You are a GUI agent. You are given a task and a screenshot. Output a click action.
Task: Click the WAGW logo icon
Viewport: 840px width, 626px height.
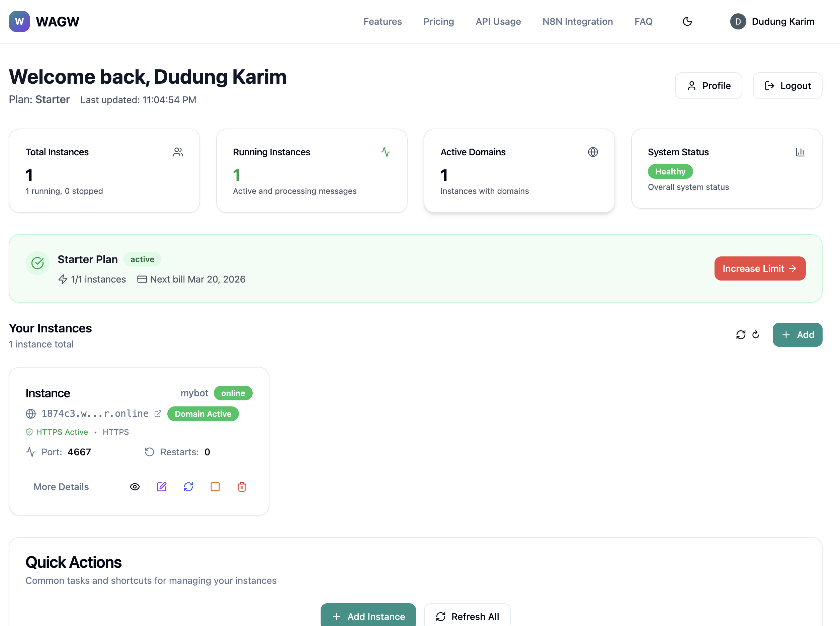coord(19,21)
